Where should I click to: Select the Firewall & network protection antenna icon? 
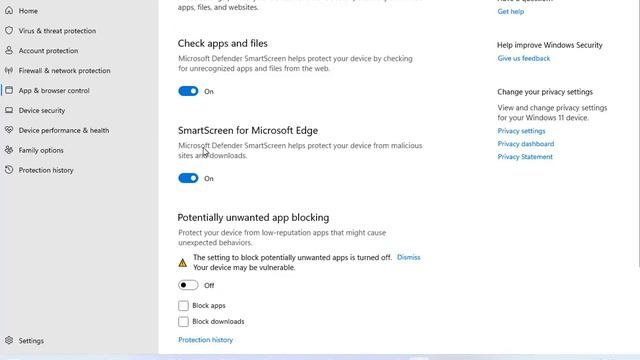coord(9,70)
